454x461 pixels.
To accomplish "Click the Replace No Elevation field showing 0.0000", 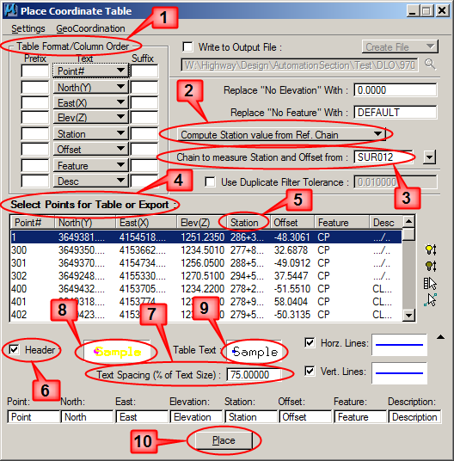I will [395, 90].
